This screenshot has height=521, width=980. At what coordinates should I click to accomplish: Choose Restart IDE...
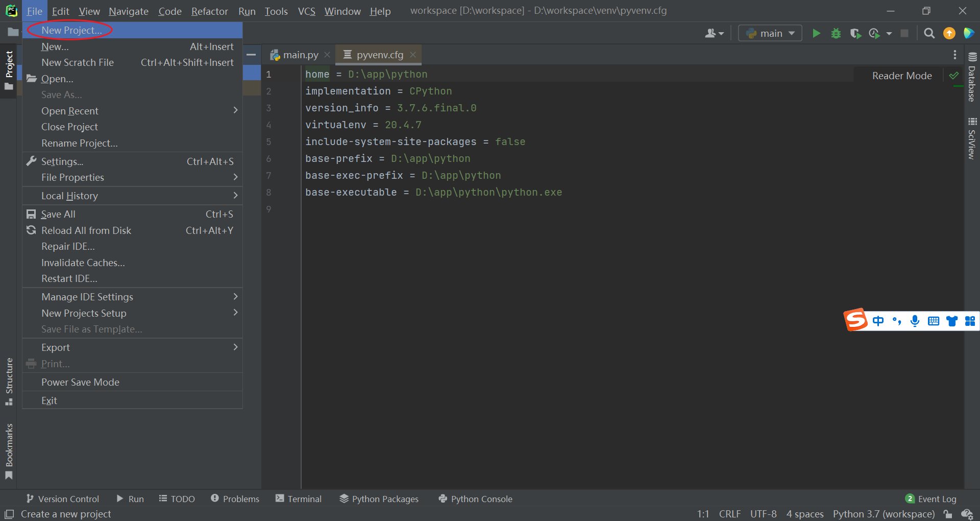point(132,278)
